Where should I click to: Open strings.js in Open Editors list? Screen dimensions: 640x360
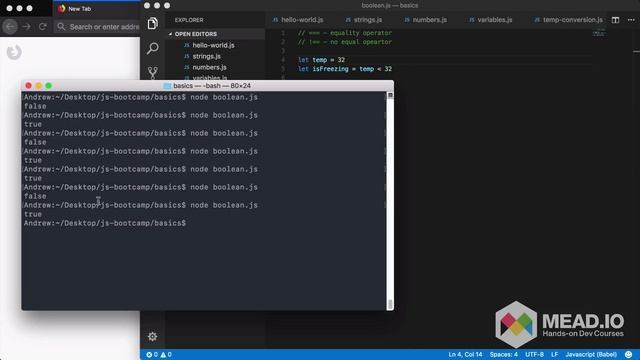207,56
